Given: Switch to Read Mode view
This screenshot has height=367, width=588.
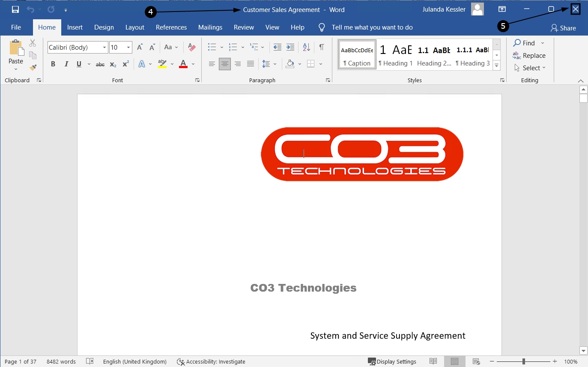Looking at the screenshot, I should tap(433, 361).
